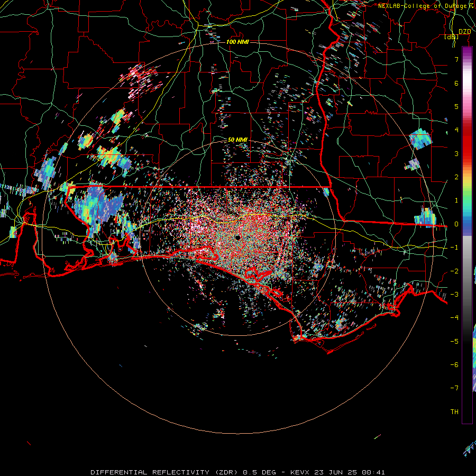Click the positive 6 color scale label

[x=456, y=83]
